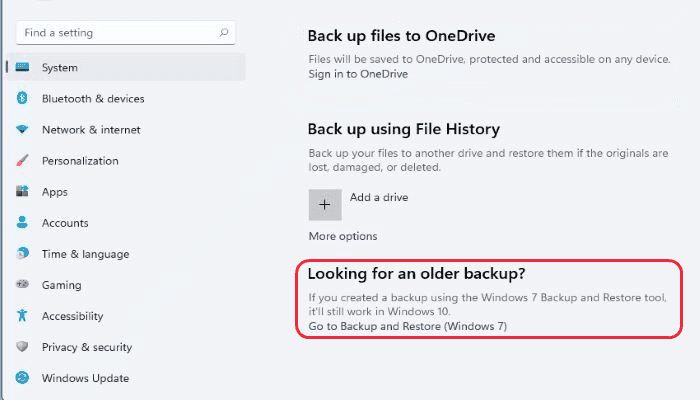Click the Accounts person icon

(22, 223)
